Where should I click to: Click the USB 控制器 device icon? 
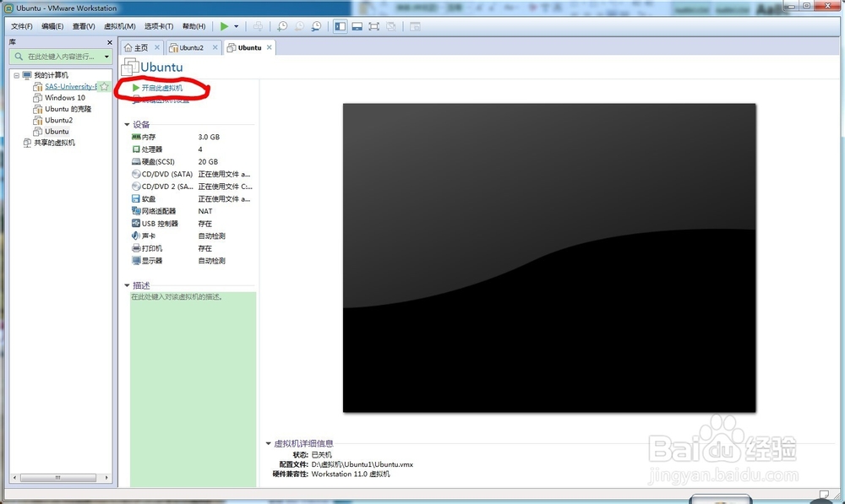coord(136,224)
